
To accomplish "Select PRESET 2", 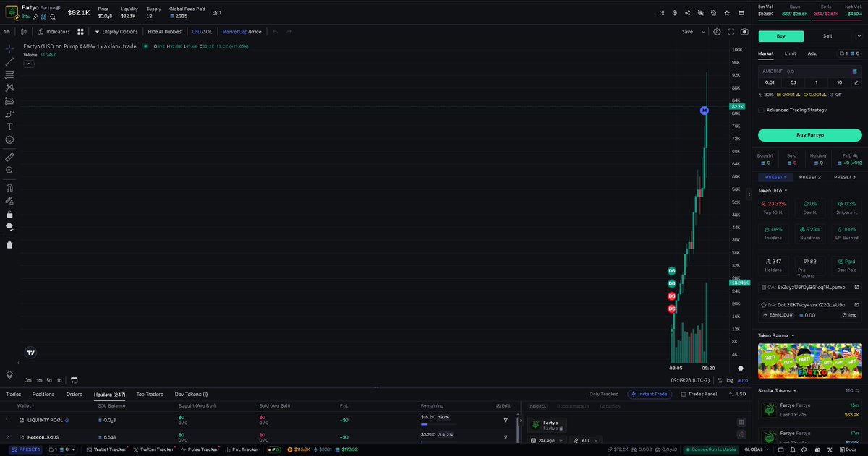I will click(x=810, y=177).
